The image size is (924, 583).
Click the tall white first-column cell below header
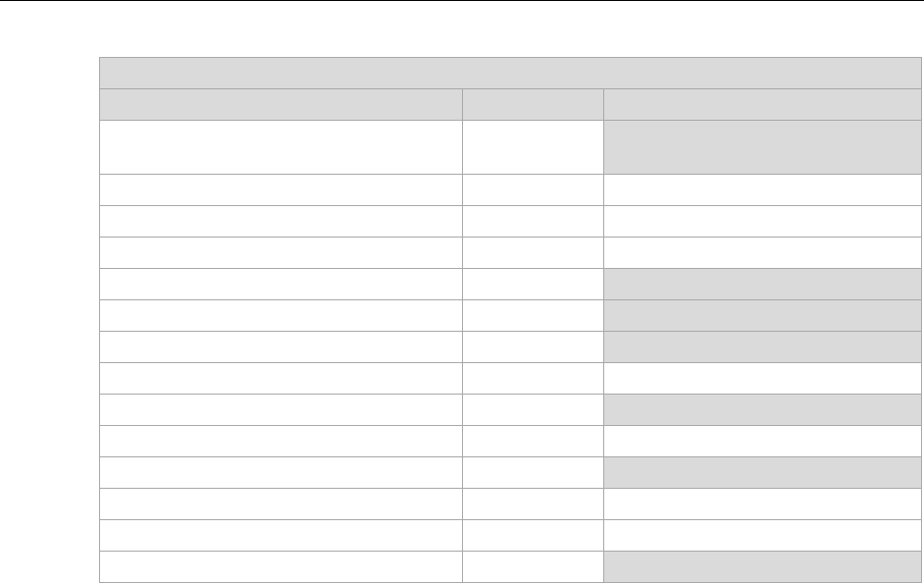pyautogui.click(x=282, y=147)
